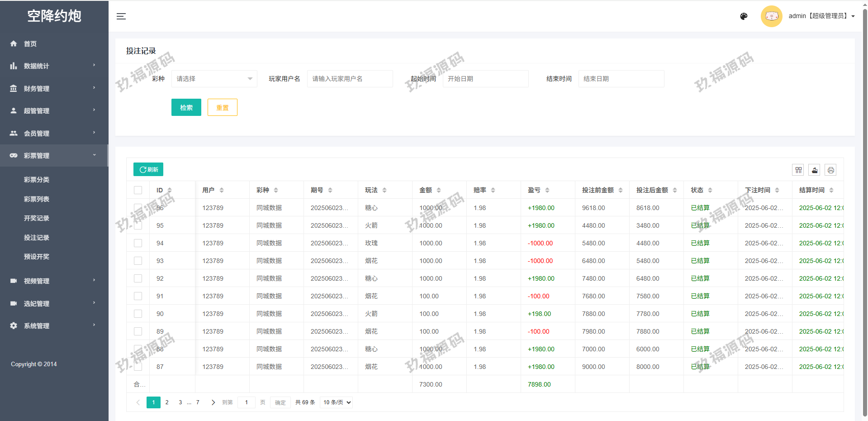Check the checkbox for row ID 94
The width and height of the screenshot is (868, 421).
(138, 244)
